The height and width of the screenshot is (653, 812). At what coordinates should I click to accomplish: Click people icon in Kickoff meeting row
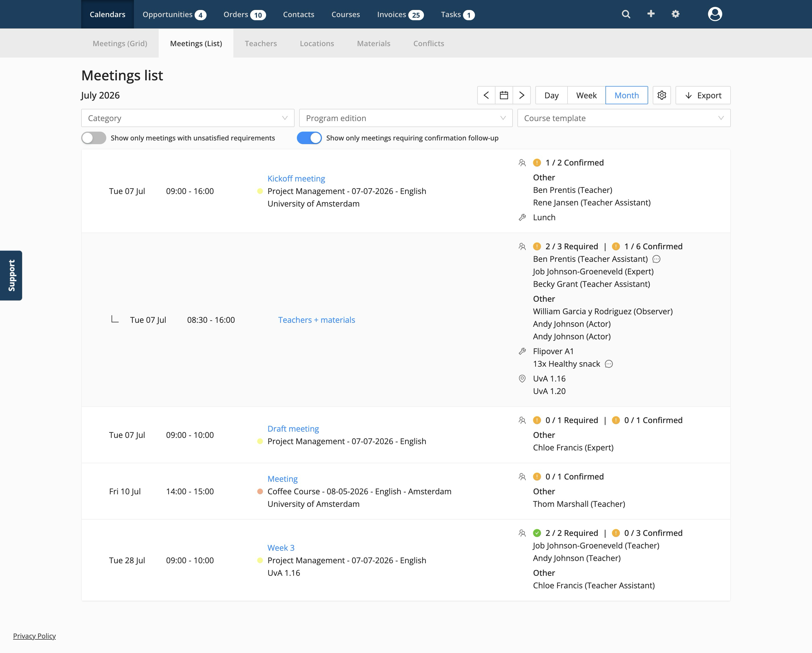click(x=522, y=163)
